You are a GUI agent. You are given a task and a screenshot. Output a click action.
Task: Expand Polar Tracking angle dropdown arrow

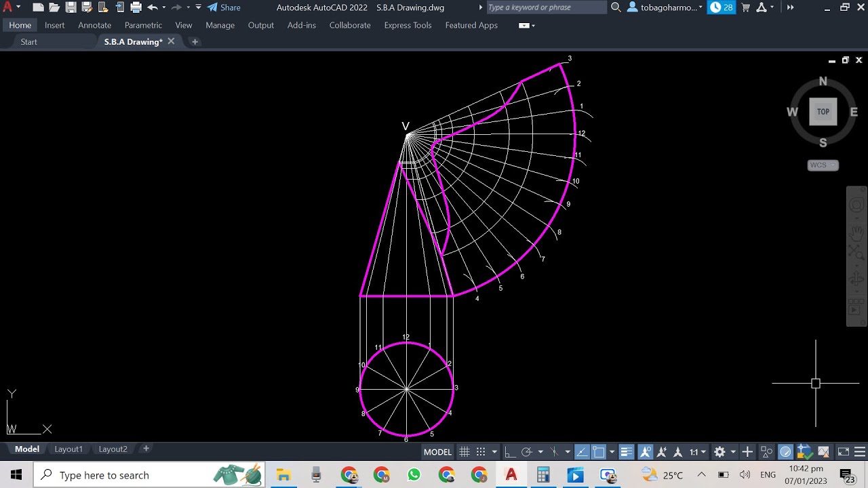coord(540,452)
